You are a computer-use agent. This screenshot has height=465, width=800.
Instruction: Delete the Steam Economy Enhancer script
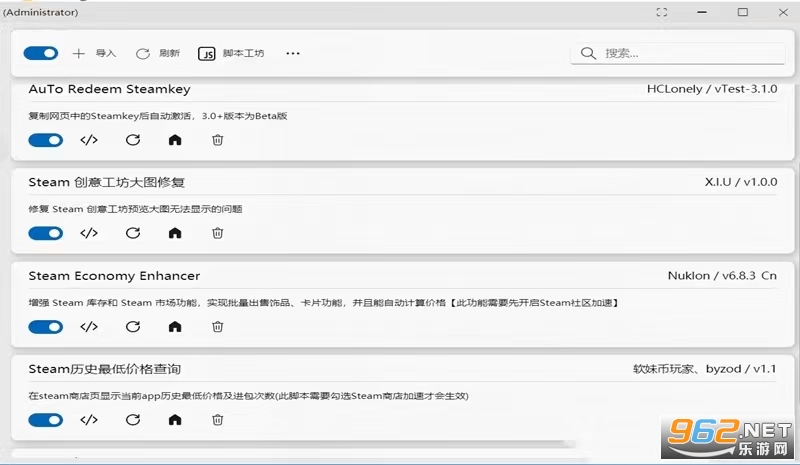217,327
